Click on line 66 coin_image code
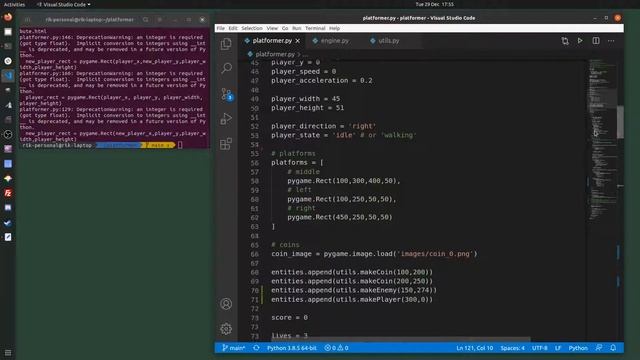This screenshot has height=360, width=640. pos(374,254)
